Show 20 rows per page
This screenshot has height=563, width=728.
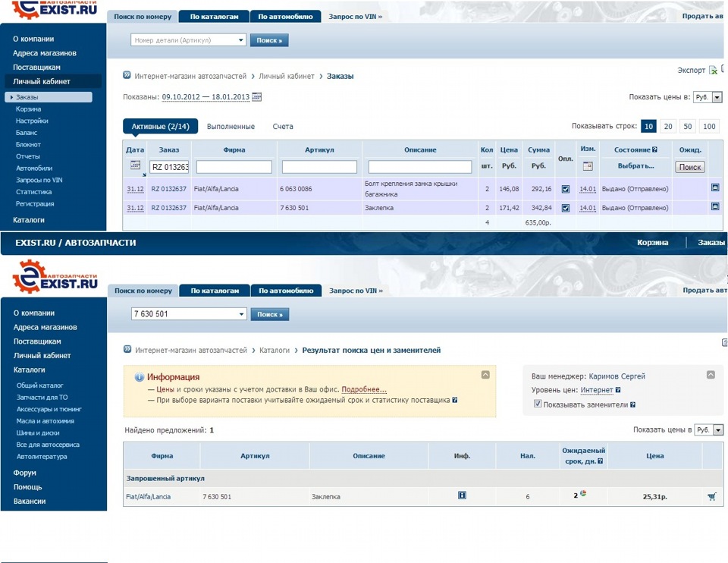(668, 127)
